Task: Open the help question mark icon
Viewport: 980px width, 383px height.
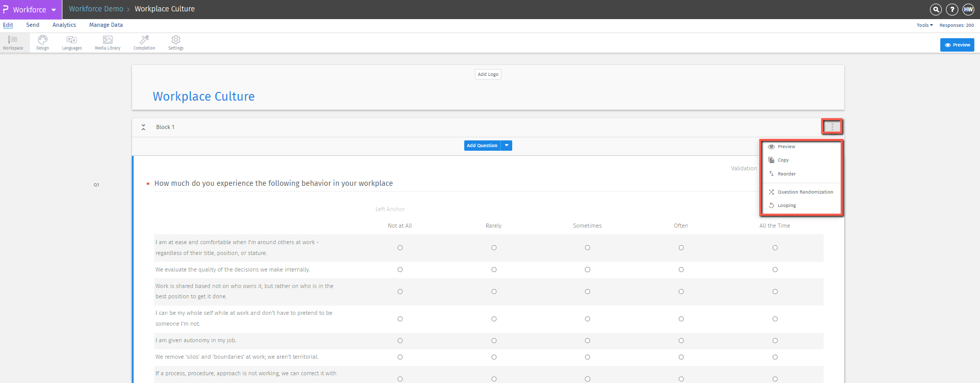Action: [952, 9]
